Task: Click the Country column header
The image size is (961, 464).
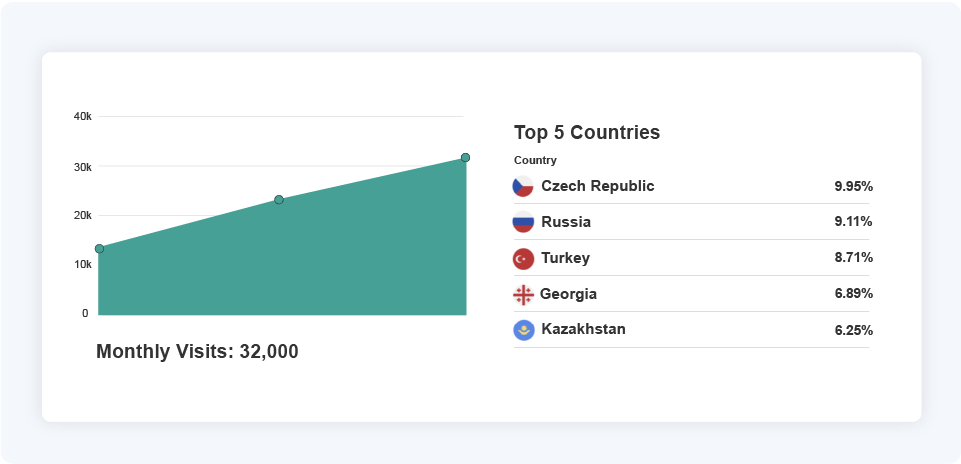Action: click(x=535, y=160)
